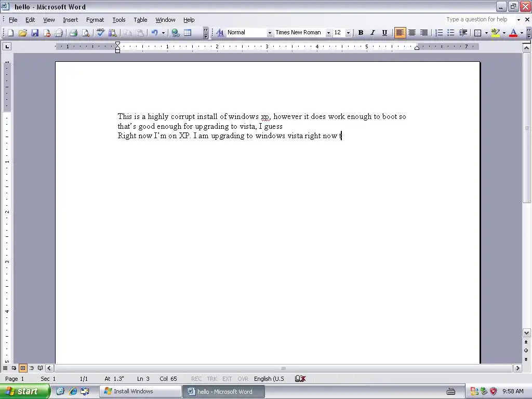Open the Tools menu
This screenshot has height=399, width=532.
click(x=119, y=20)
